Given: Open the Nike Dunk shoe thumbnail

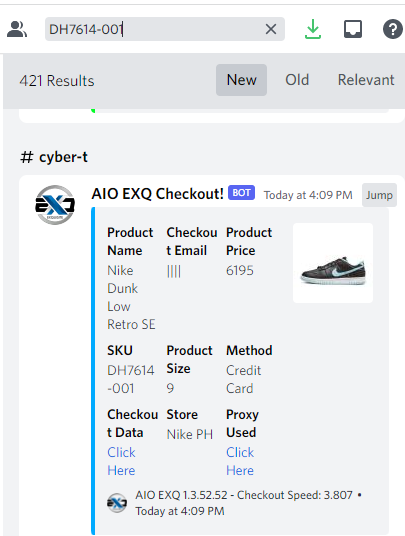Looking at the screenshot, I should coord(333,263).
